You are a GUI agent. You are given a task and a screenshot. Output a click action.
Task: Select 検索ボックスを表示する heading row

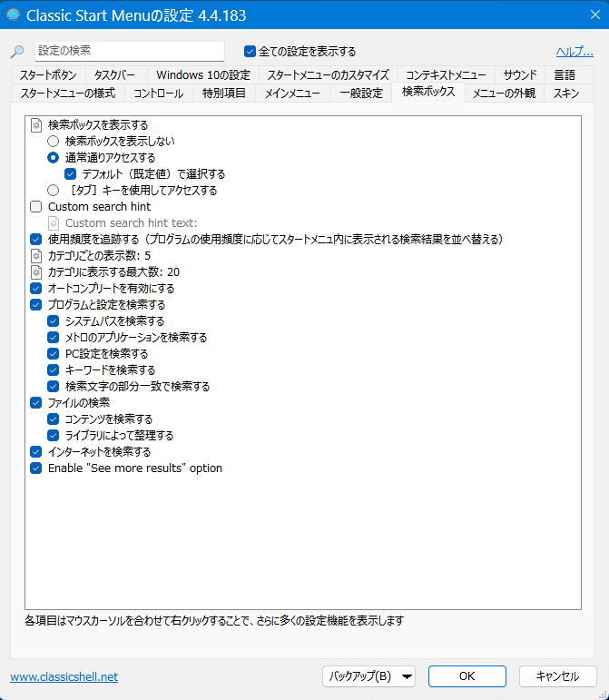tap(98, 125)
